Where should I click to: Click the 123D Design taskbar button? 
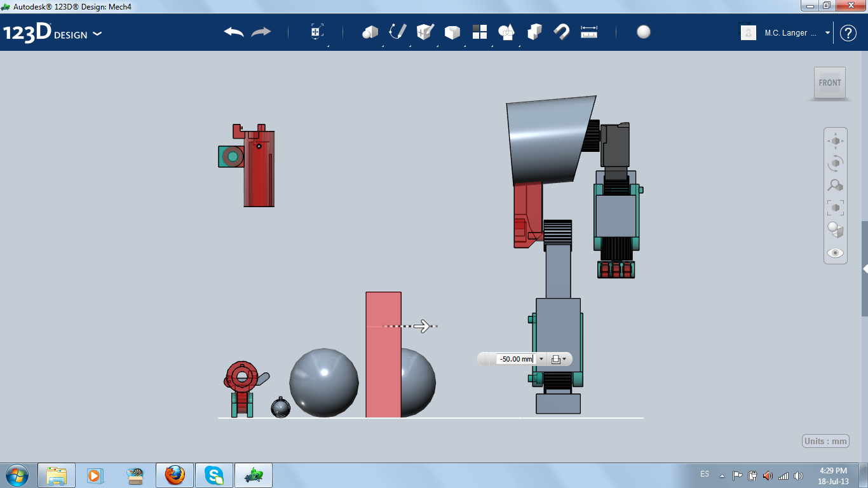254,475
